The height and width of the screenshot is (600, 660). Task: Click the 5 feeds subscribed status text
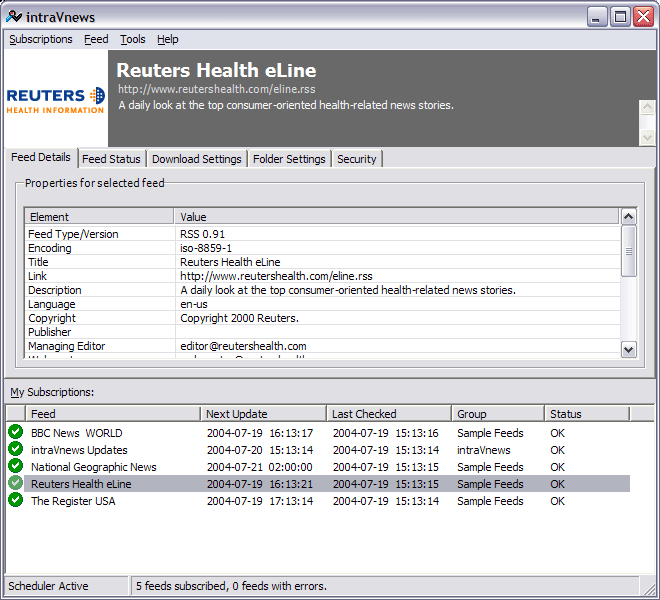tap(231, 586)
